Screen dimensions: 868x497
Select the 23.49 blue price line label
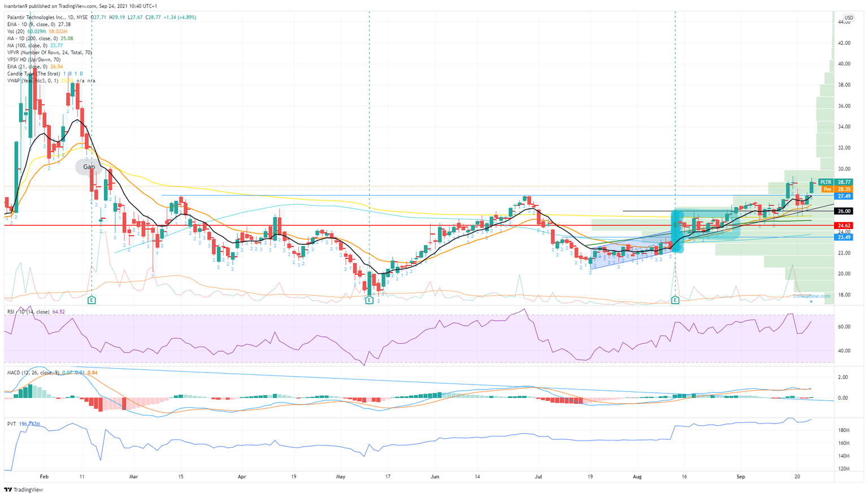844,237
